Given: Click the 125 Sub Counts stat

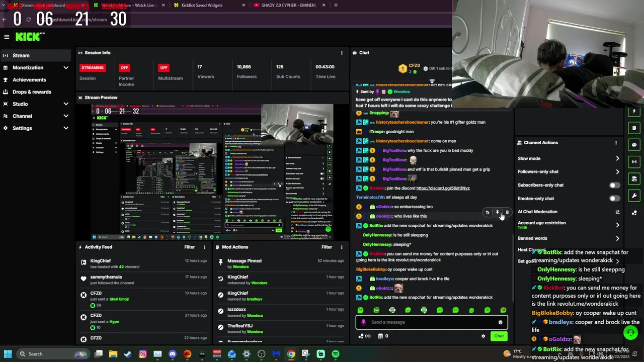Looking at the screenshot, I should pos(288,72).
